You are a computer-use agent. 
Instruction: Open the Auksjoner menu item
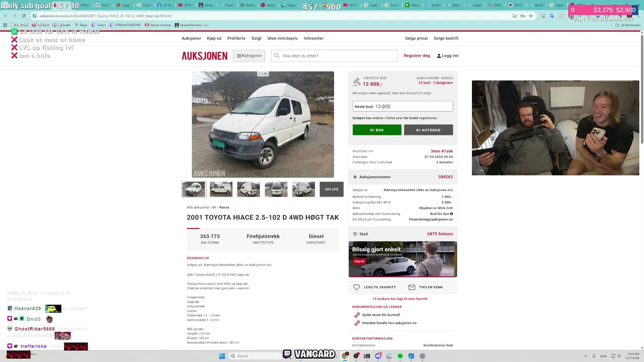[191, 38]
